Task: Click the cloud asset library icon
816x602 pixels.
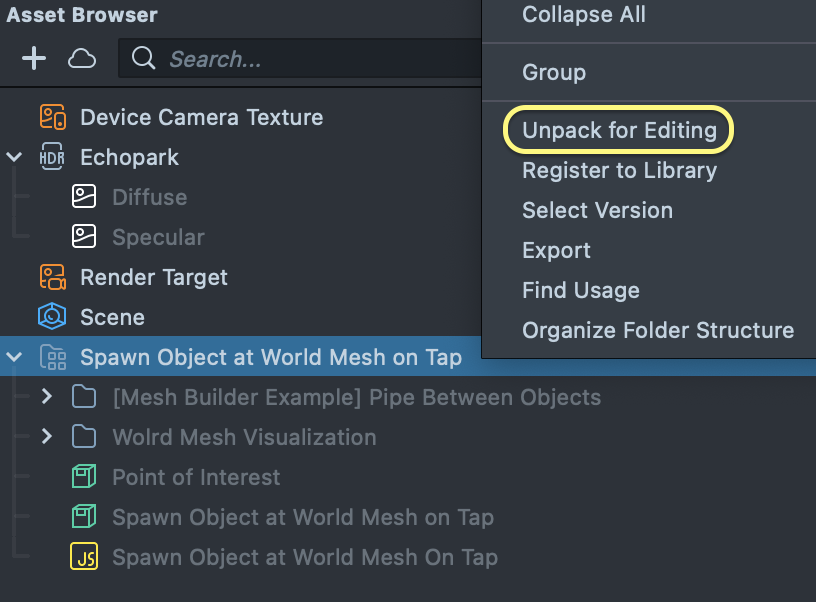Action: [82, 59]
